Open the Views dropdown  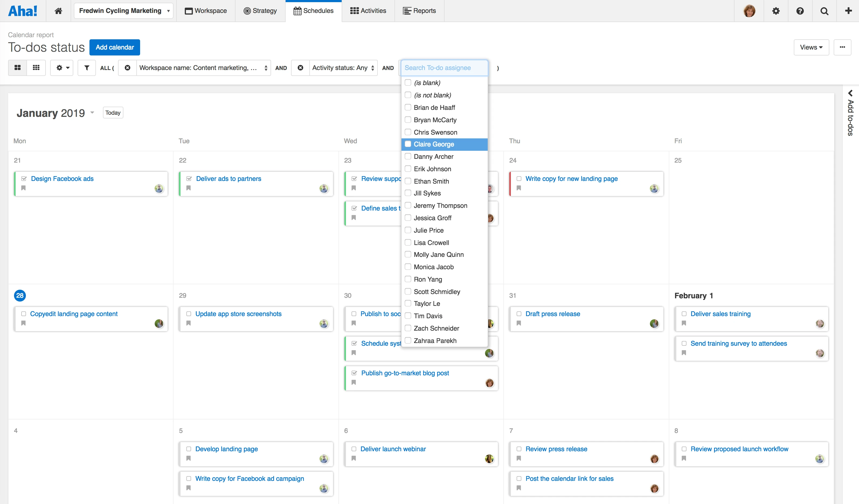click(811, 47)
